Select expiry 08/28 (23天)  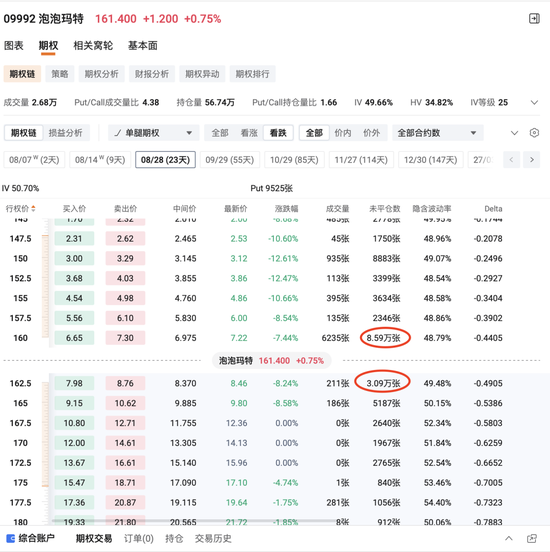tap(165, 160)
